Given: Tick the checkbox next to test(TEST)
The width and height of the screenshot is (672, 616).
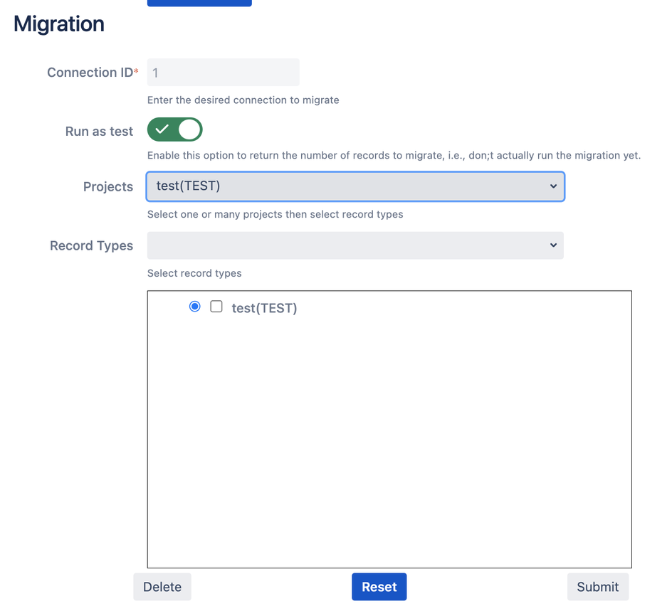Looking at the screenshot, I should click(216, 307).
